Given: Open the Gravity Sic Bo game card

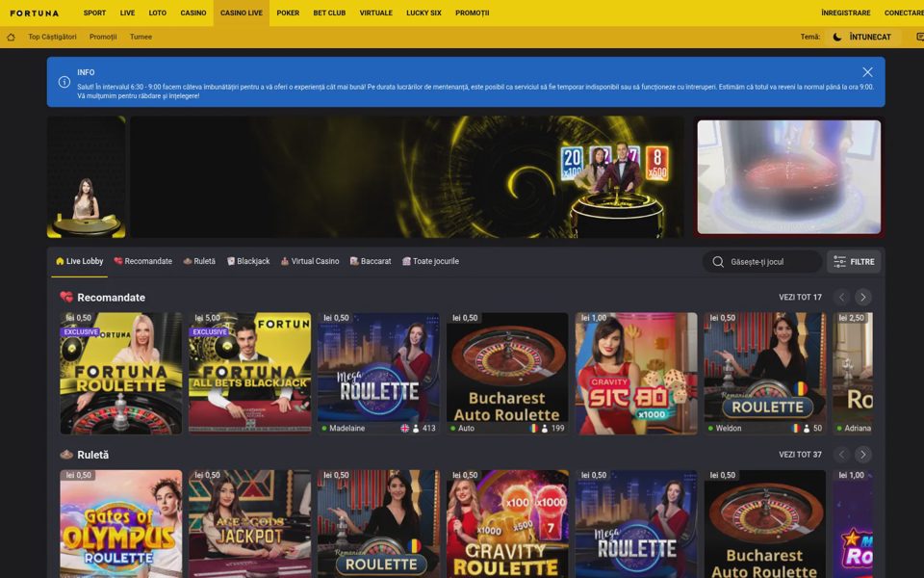Looking at the screenshot, I should point(636,374).
